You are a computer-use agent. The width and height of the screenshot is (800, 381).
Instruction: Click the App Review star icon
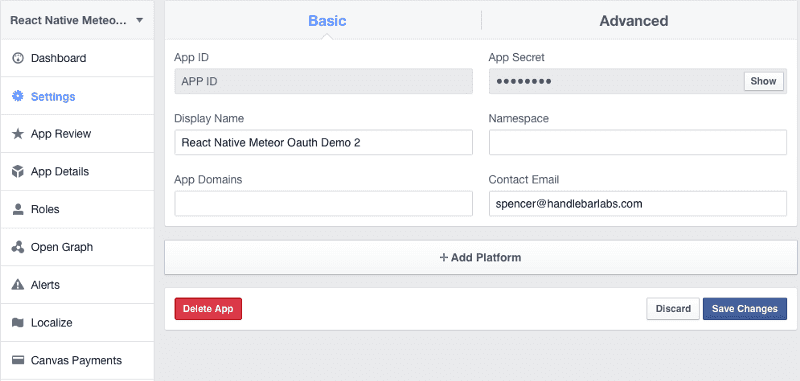click(18, 134)
